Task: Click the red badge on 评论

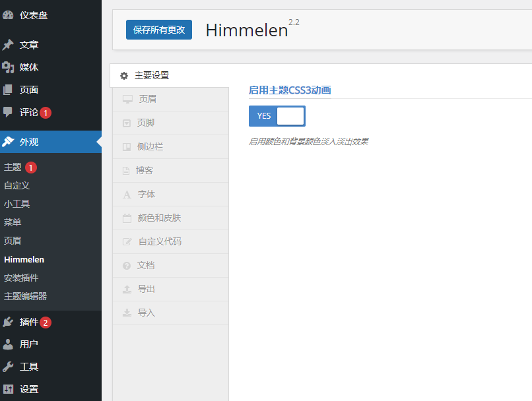Action: (46, 113)
